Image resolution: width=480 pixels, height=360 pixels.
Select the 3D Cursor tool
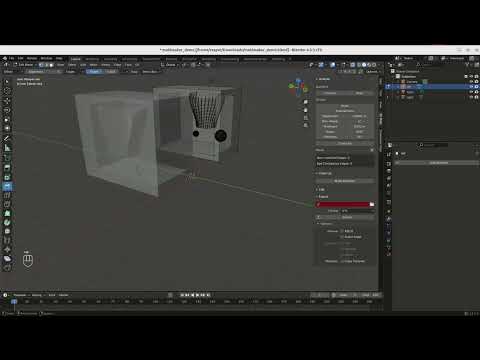(x=7, y=91)
